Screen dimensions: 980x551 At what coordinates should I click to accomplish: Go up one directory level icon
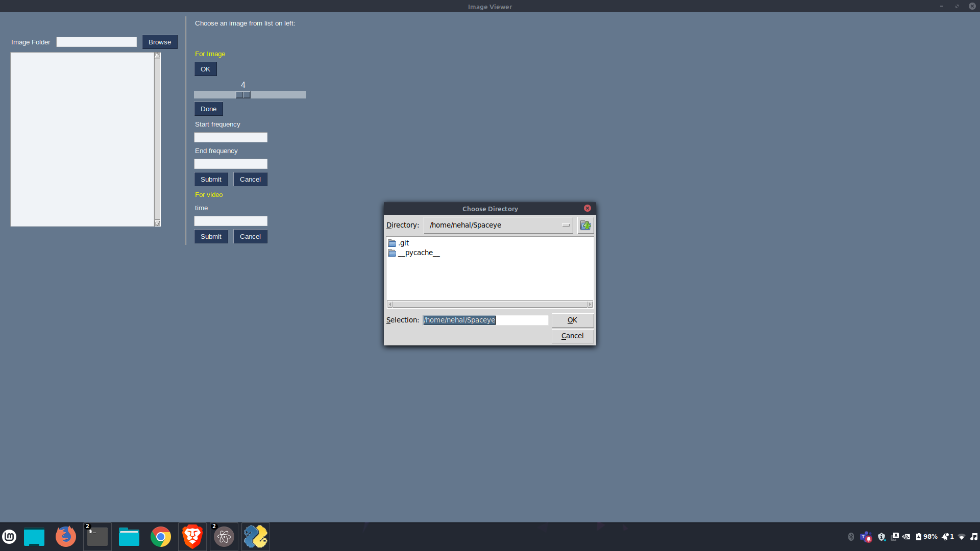point(585,226)
